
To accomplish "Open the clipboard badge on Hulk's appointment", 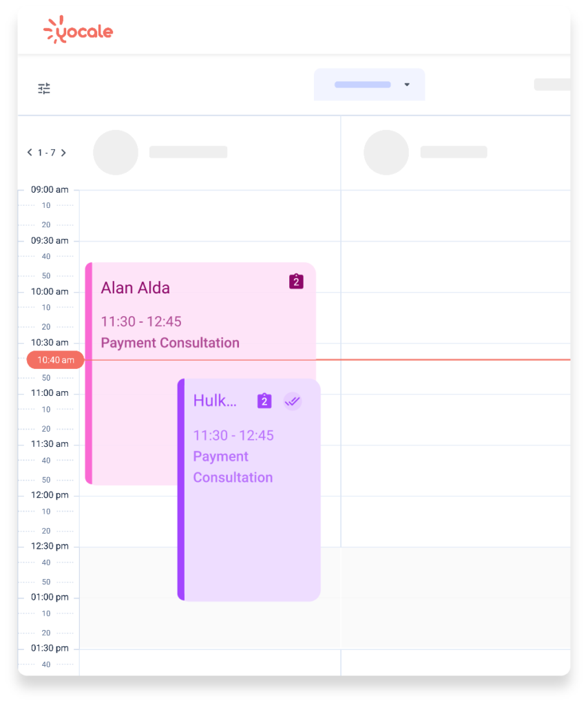I will coord(264,401).
